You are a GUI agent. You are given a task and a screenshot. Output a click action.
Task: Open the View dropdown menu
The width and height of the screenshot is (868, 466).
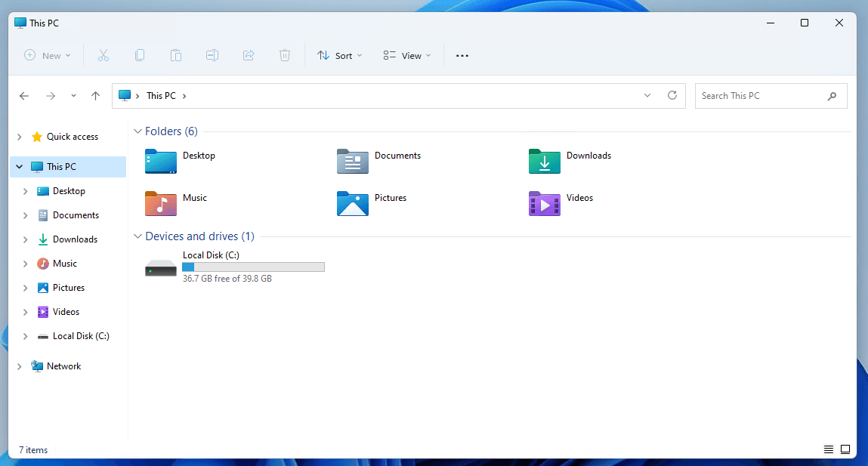click(x=407, y=55)
